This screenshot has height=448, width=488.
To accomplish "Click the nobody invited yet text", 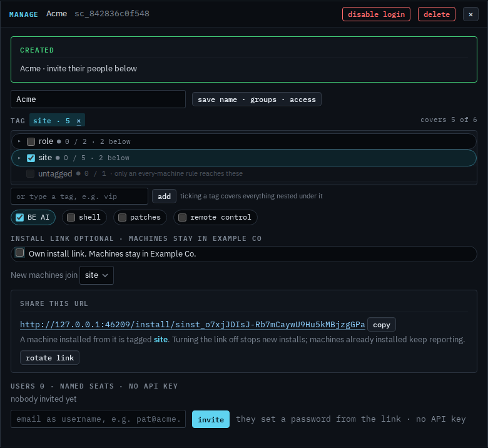I will point(44,399).
